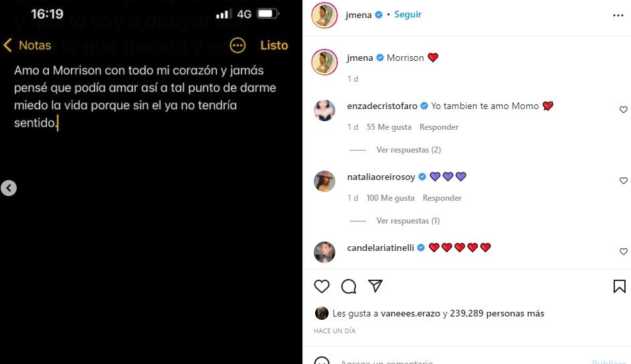Click the add comment input field
631x364 pixels.
[x=463, y=361]
